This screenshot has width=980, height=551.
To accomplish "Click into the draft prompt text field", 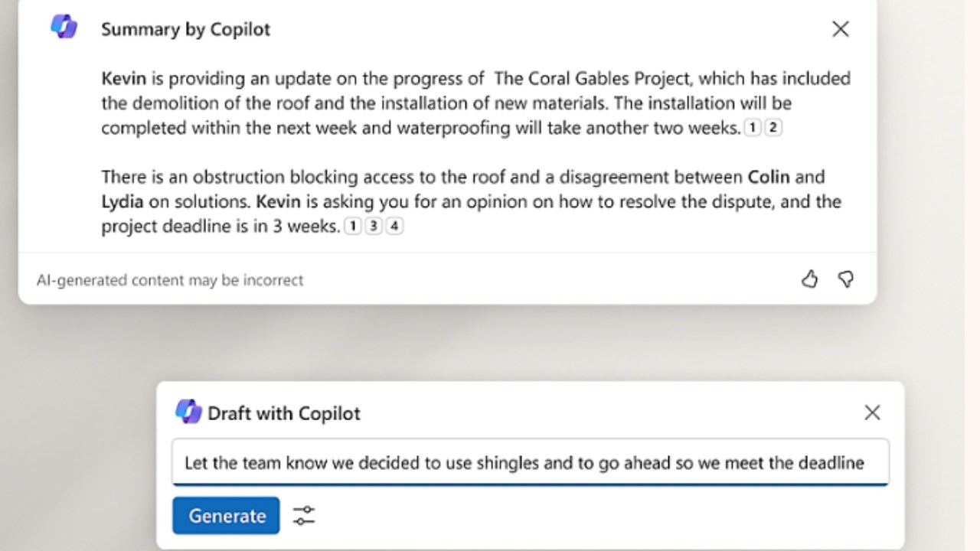I will (x=530, y=463).
